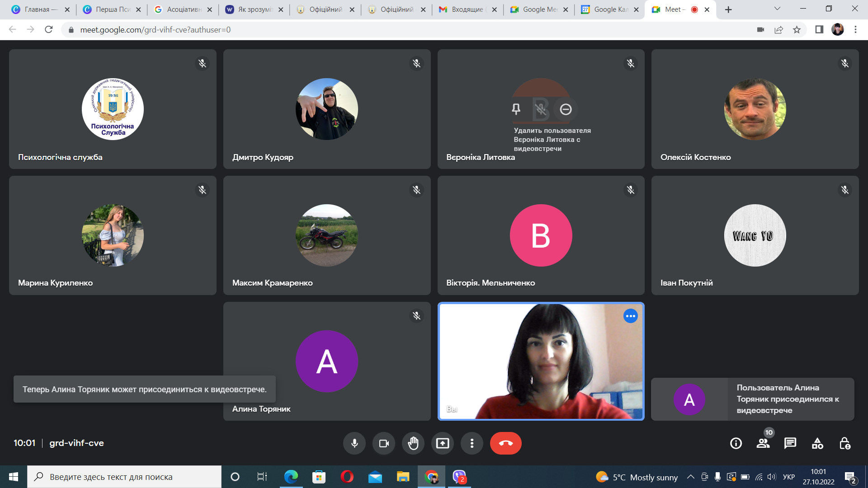Viewport: 868px width, 488px height.
Task: Click muted mic on Психологічна служба tile
Action: click(x=203, y=63)
